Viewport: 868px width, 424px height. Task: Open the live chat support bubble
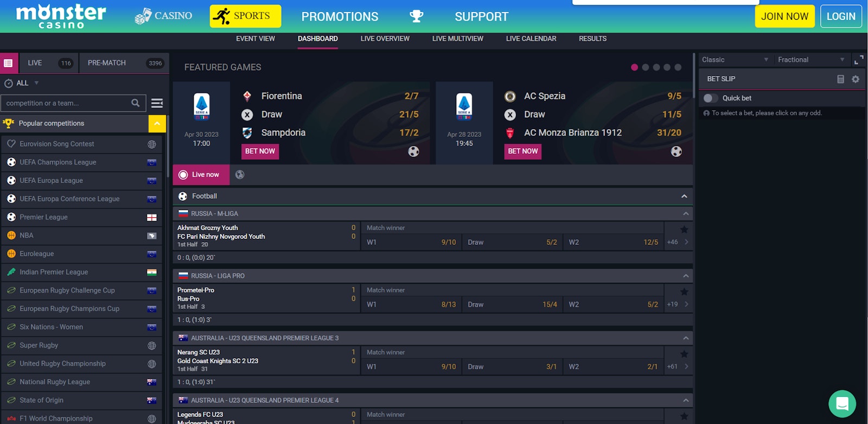click(x=842, y=404)
